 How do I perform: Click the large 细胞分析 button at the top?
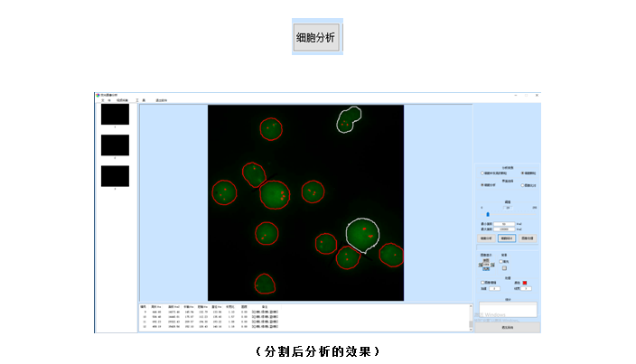(317, 38)
